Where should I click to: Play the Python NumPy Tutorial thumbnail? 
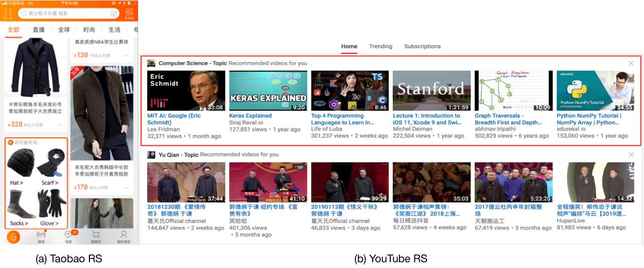[595, 90]
